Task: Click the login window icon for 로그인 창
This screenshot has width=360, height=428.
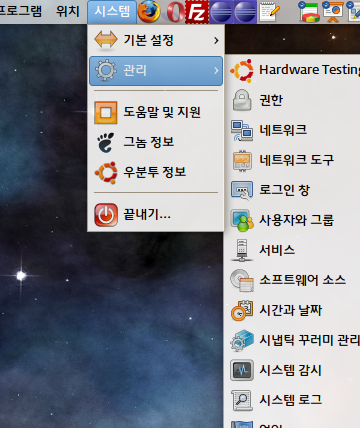Action: [242, 190]
